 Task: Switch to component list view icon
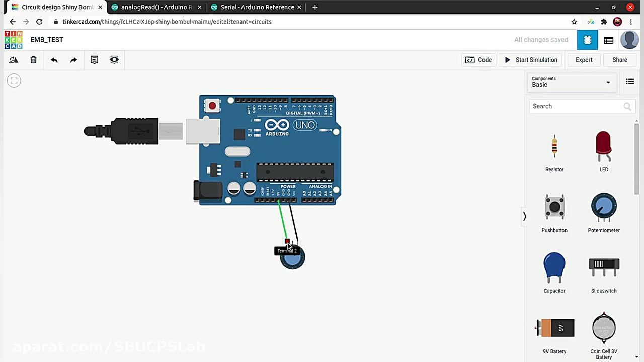pos(608,40)
